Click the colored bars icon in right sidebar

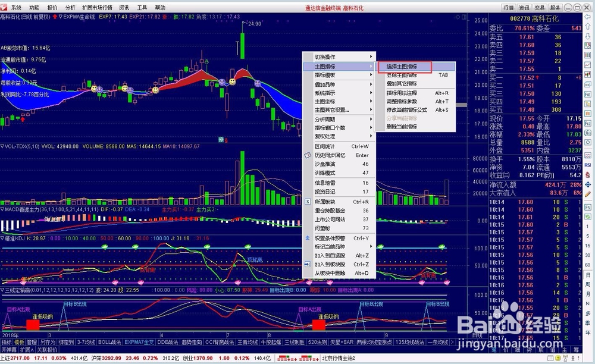(588, 55)
